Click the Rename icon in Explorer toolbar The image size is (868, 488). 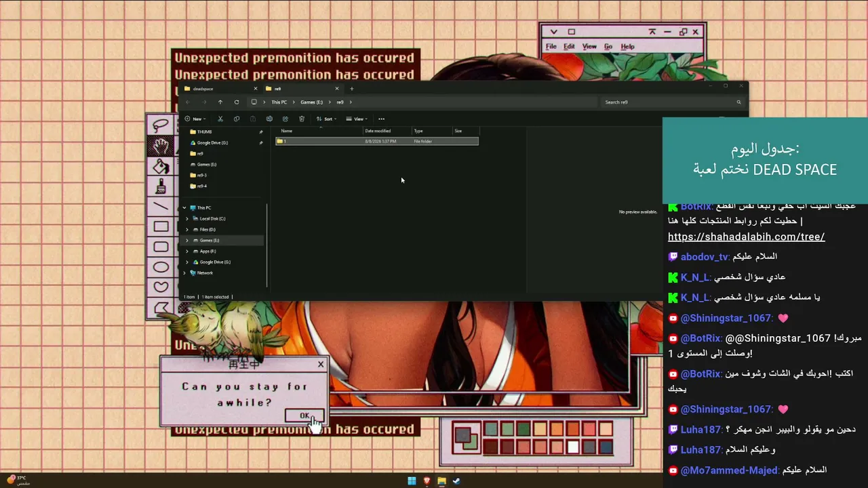click(x=269, y=119)
